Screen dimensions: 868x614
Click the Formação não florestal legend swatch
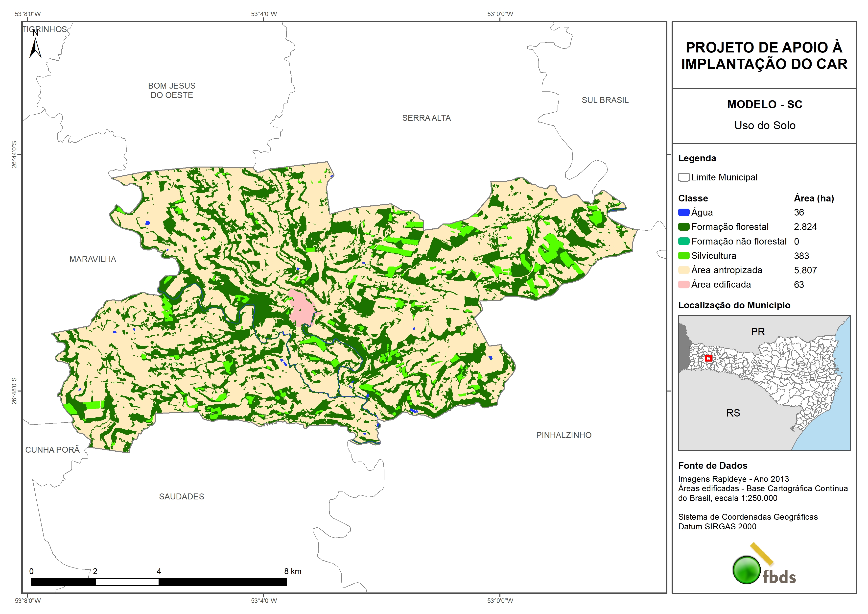point(683,241)
